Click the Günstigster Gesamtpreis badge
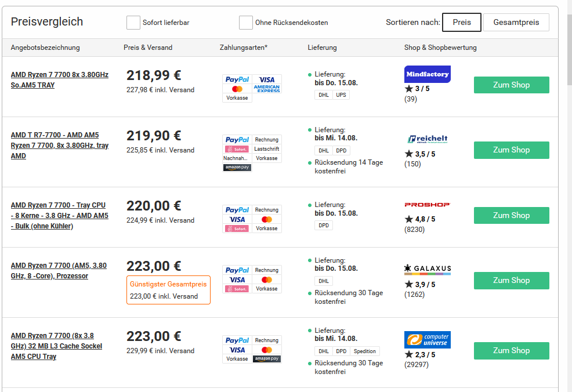Screen dimensions: 572x392 (168, 290)
